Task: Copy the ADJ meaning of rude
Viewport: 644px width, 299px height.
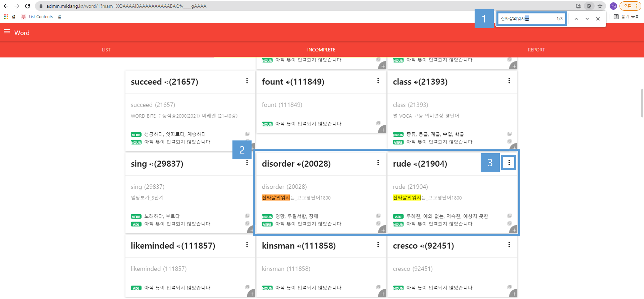Action: point(509,216)
